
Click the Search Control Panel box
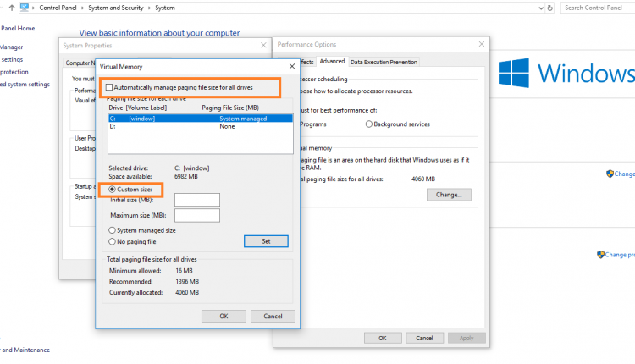point(598,8)
